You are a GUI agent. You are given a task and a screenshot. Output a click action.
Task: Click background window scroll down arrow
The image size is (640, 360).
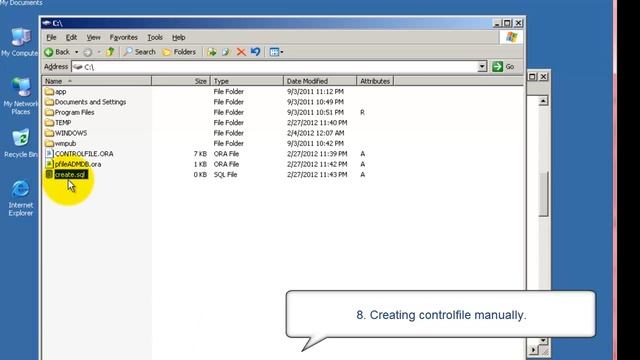click(x=543, y=340)
